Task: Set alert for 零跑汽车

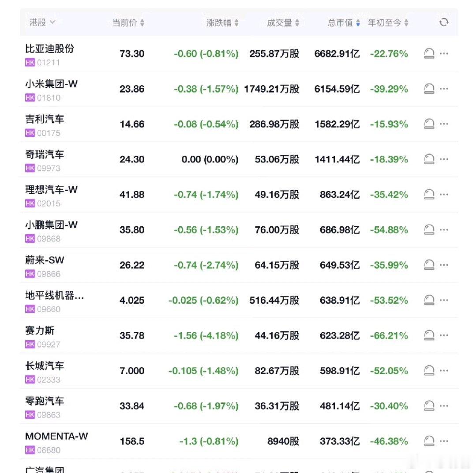Action: tap(429, 406)
